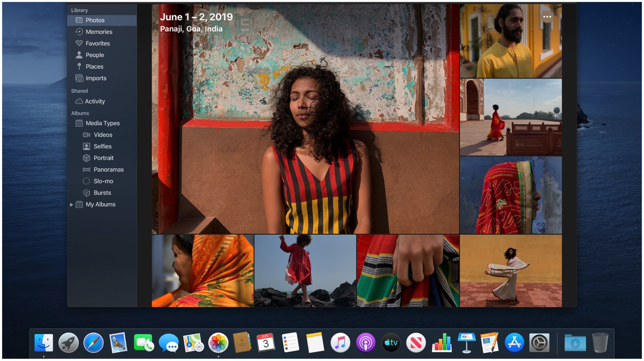Open Memories in the Library sidebar

pos(98,32)
